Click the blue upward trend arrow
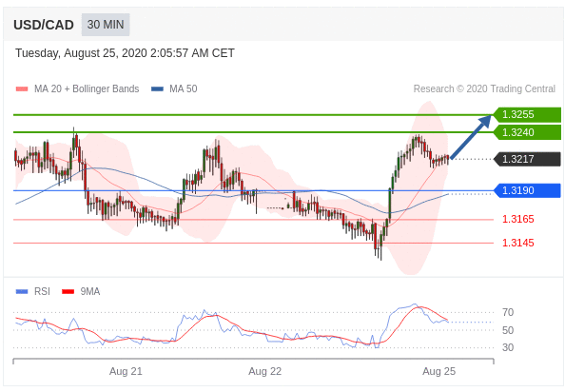Viewport: 565px width, 392px height. (x=471, y=136)
